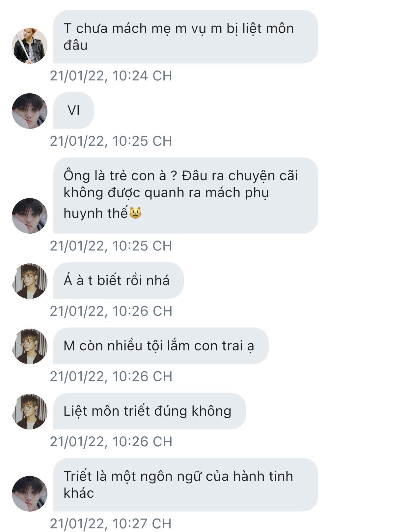Click timestamp under "Á à t biết rồi nhá"
Image resolution: width=409 pixels, height=532 pixels.
(111, 311)
